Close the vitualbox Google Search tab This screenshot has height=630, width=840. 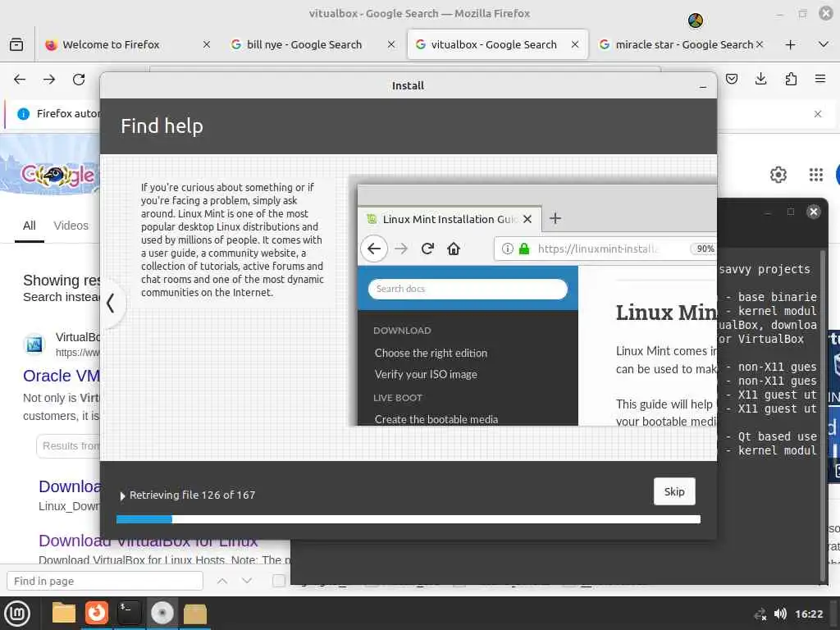[575, 44]
